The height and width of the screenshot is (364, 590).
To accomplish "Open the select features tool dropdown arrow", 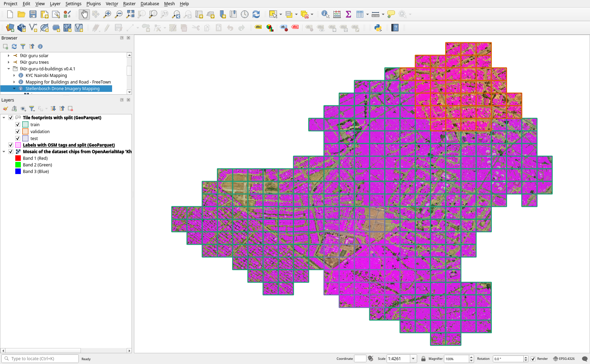I will tap(280, 14).
